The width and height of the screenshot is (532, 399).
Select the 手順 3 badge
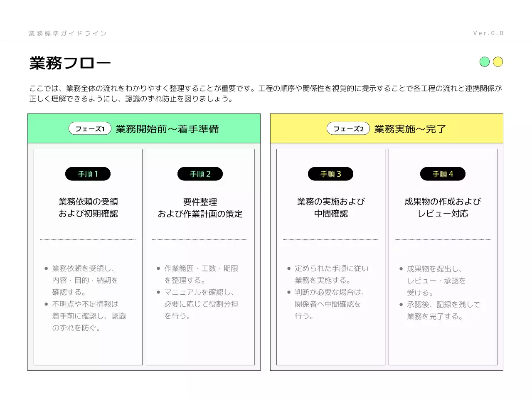[x=330, y=174]
